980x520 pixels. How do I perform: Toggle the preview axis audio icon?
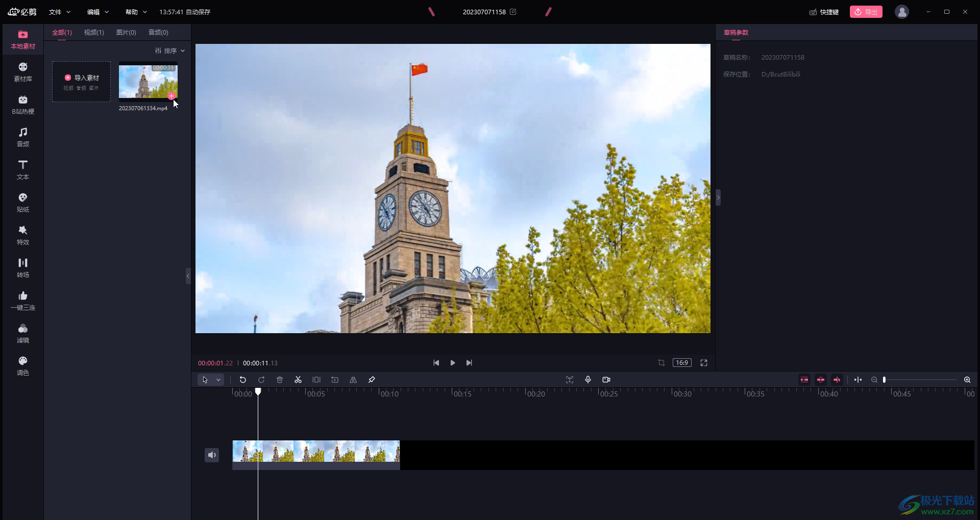(837, 380)
